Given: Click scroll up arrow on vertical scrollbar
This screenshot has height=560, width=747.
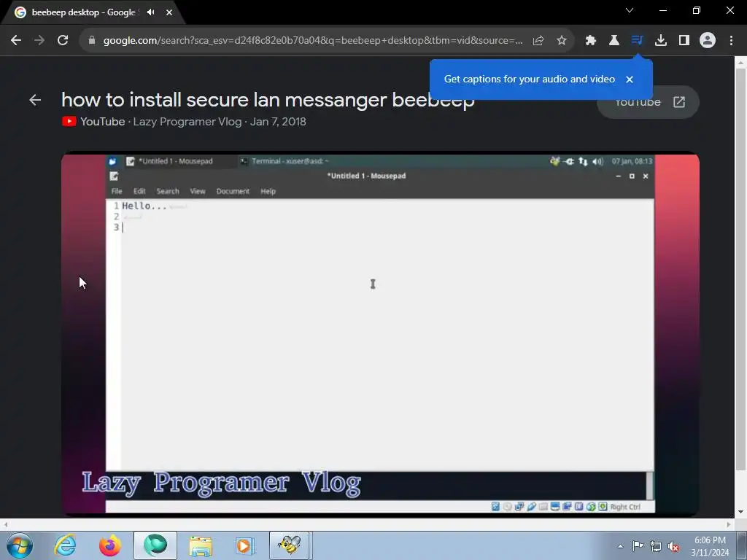Looking at the screenshot, I should (x=740, y=62).
